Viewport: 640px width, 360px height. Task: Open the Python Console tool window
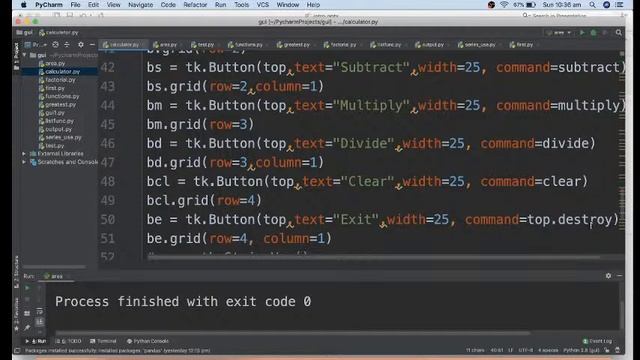[148, 341]
